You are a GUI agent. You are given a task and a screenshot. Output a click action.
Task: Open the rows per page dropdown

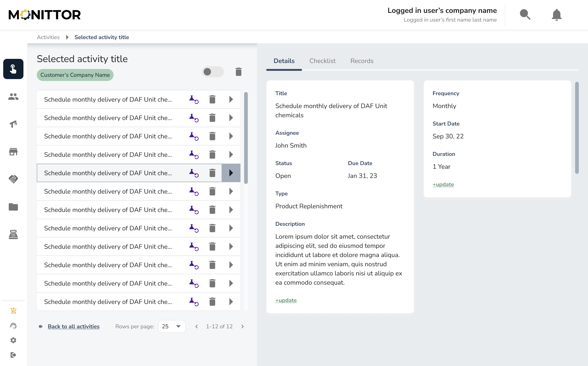click(x=171, y=326)
